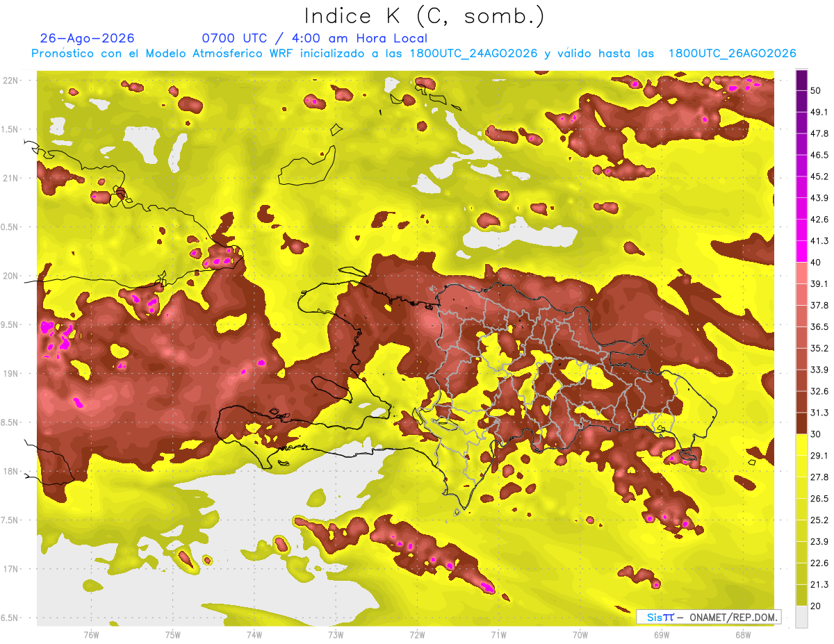
Task: Select the date text "26-Ago-2026"
Action: [x=88, y=38]
